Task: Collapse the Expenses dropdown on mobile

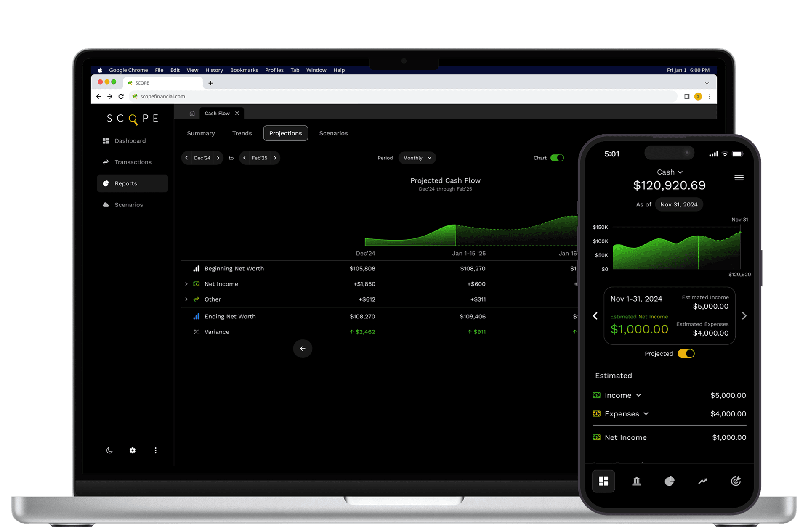Action: 647,413
